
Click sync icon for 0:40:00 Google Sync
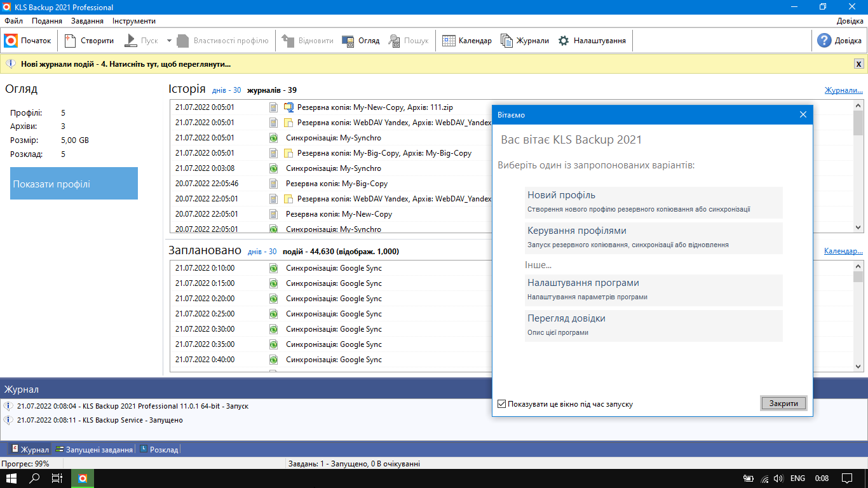pyautogui.click(x=273, y=360)
